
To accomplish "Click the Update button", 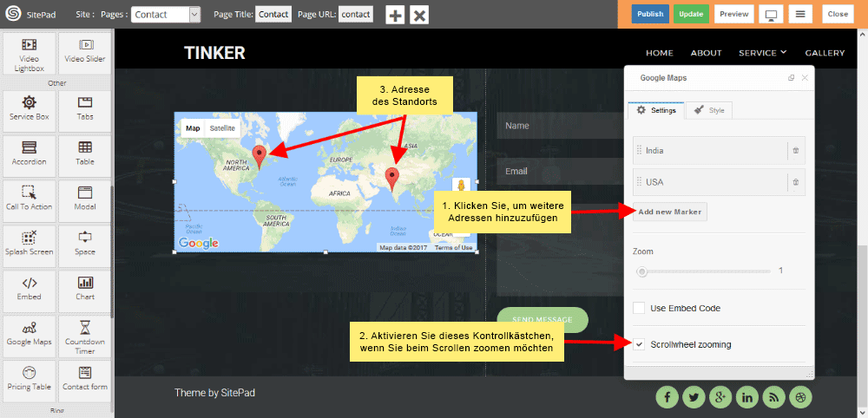I will point(691,14).
